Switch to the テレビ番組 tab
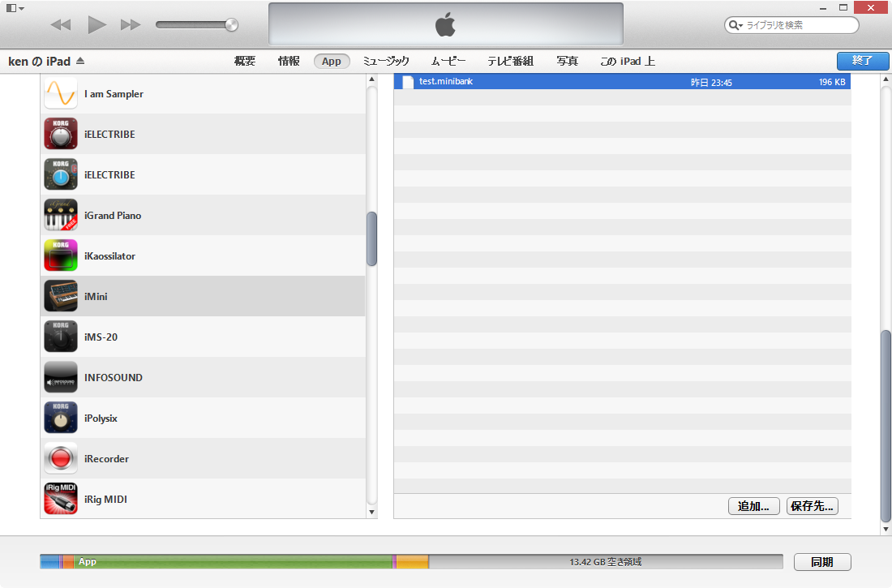This screenshot has height=588, width=892. point(510,61)
